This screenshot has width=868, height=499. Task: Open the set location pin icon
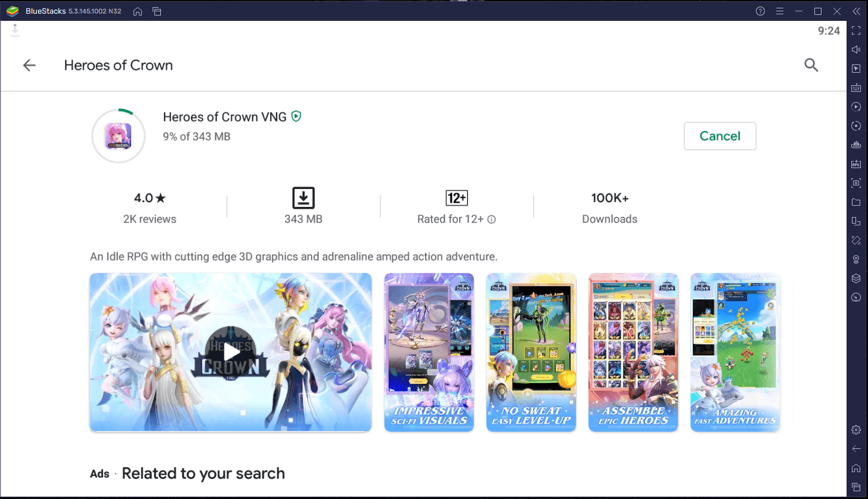click(856, 259)
